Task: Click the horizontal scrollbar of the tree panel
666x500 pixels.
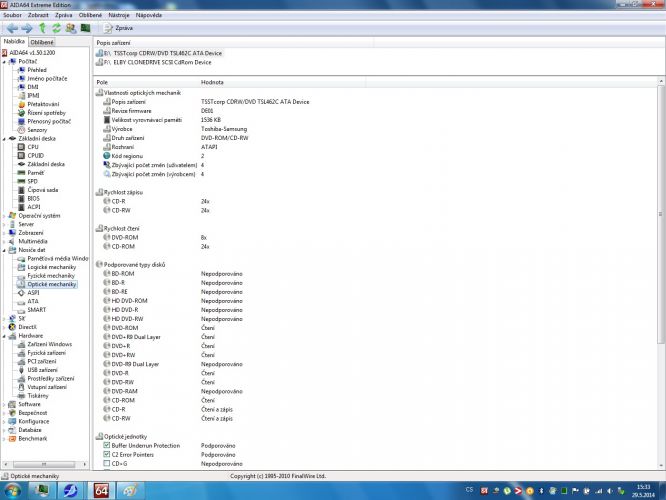Action: pyautogui.click(x=44, y=464)
